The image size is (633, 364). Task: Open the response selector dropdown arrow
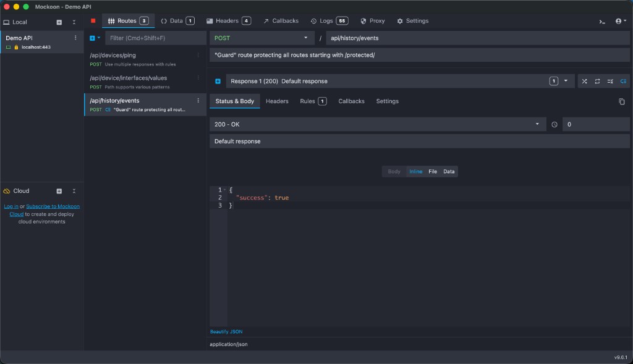tap(566, 81)
